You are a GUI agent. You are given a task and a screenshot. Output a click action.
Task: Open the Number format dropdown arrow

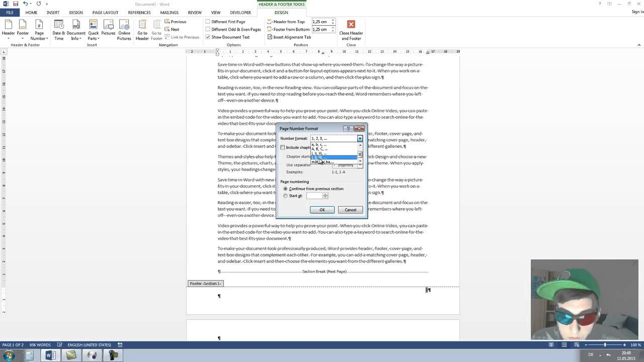pyautogui.click(x=360, y=138)
